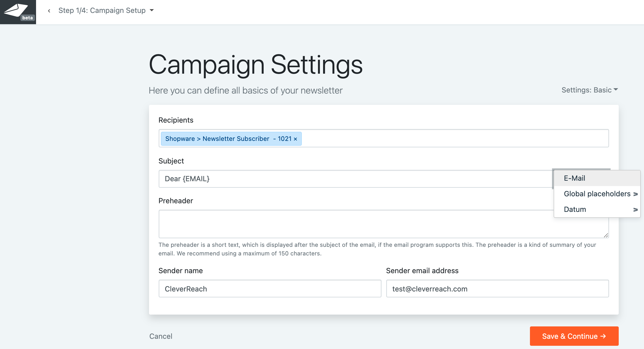Open the Step 1/4: Campaign Setup dropdown
The image size is (644, 349).
point(106,10)
